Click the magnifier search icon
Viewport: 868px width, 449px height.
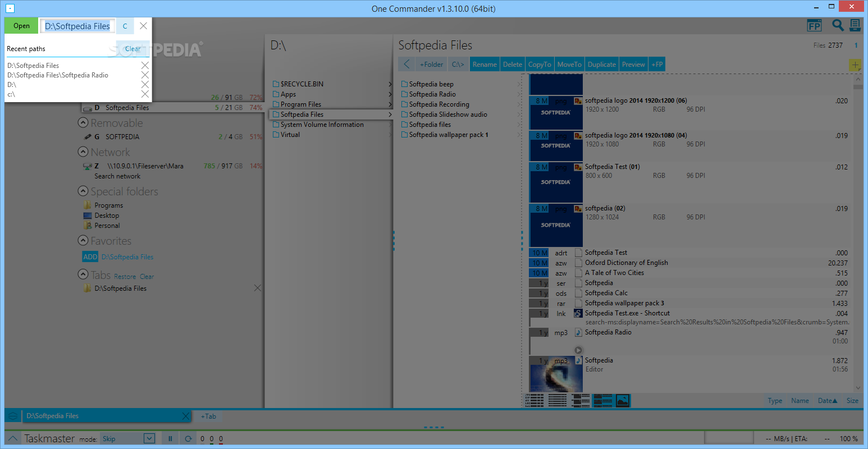838,25
